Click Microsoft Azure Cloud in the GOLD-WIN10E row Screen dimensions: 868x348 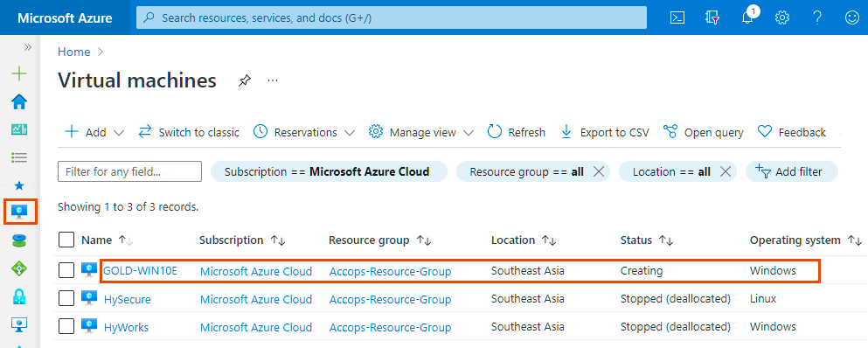pos(256,271)
